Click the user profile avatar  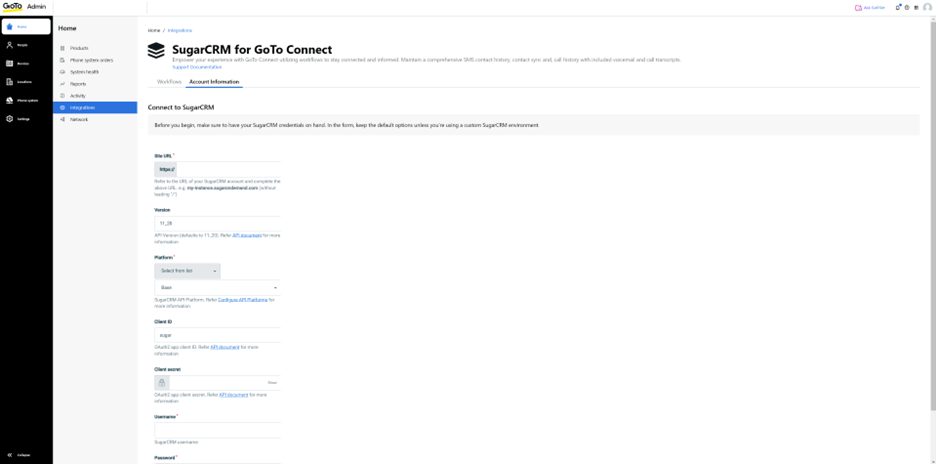coord(927,7)
